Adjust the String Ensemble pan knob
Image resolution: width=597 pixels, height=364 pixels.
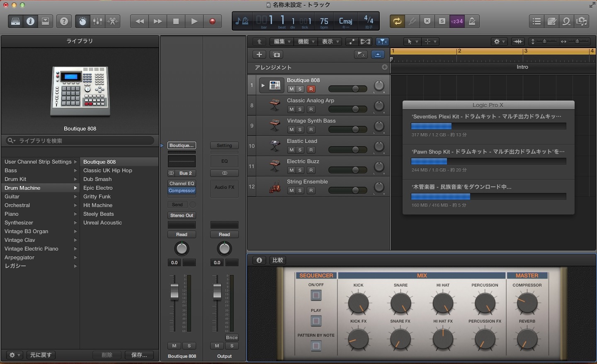point(379,187)
